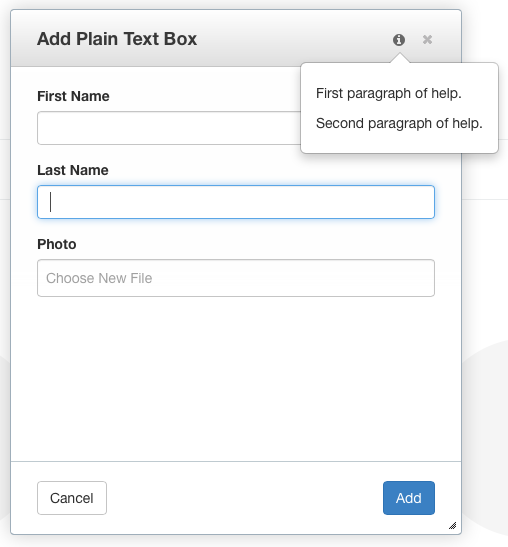This screenshot has height=547, width=508.
Task: Select the Last Name label
Action: point(73,170)
